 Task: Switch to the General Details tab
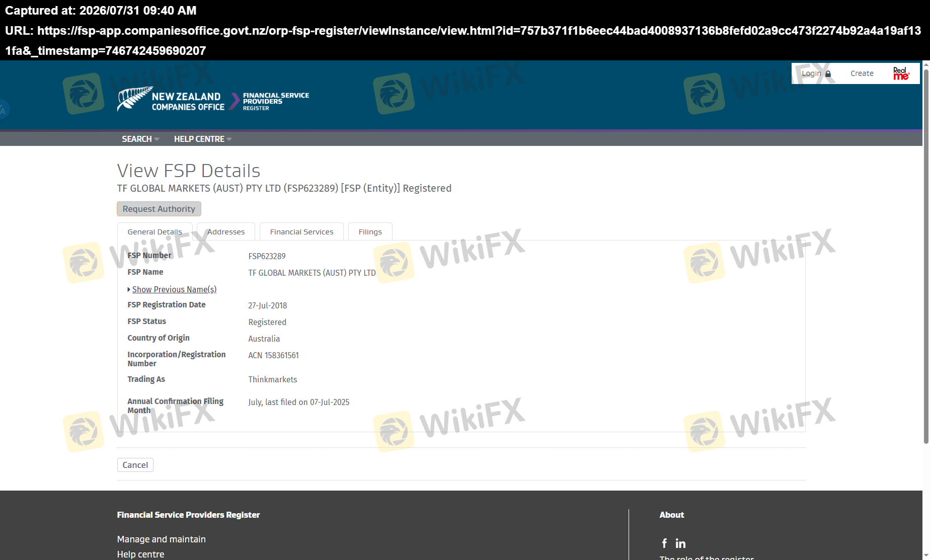(x=155, y=231)
